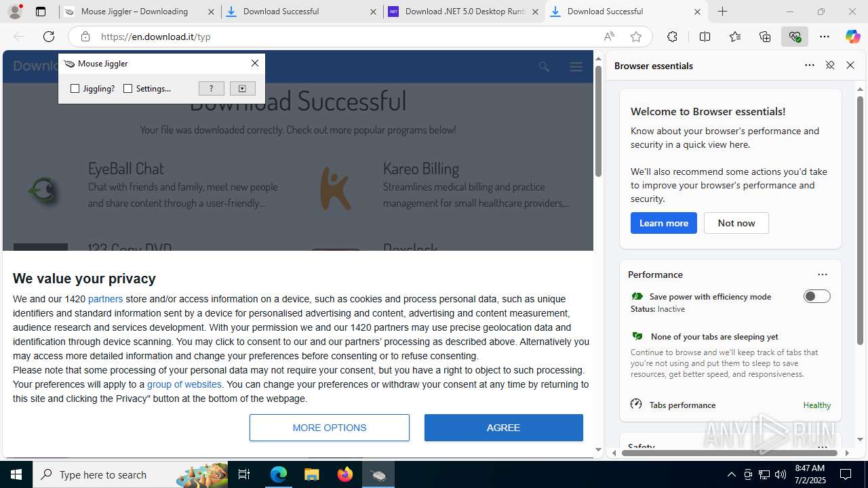Open Browser essentials more options menu
This screenshot has width=868, height=488.
[810, 66]
